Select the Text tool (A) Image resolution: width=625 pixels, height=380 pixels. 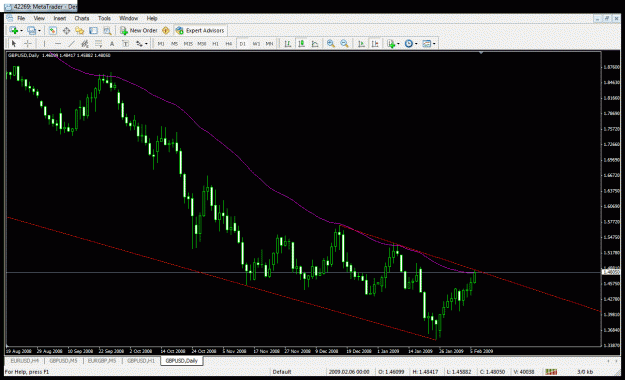(x=112, y=43)
